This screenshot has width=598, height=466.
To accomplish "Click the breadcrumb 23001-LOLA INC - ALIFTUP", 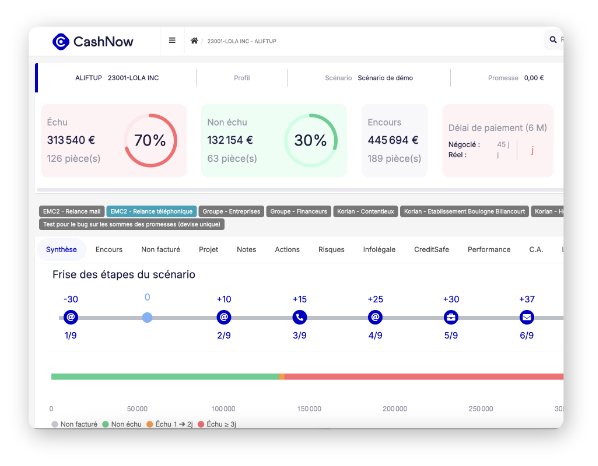I will coord(242,41).
